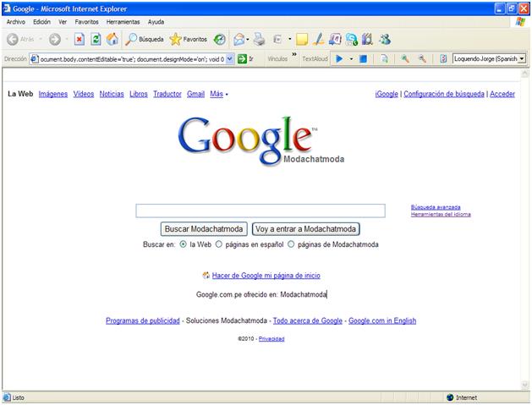Click the second TextAloud zoom tool icon
Screen dimensions: 532x405
422,59
